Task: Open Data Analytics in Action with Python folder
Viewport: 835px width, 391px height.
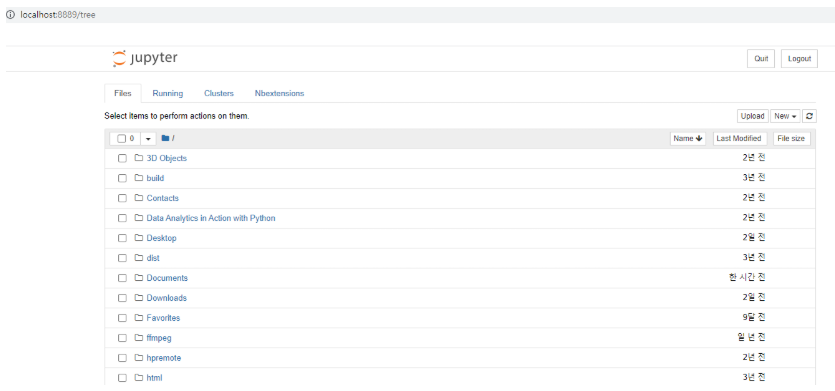Action: [x=211, y=218]
